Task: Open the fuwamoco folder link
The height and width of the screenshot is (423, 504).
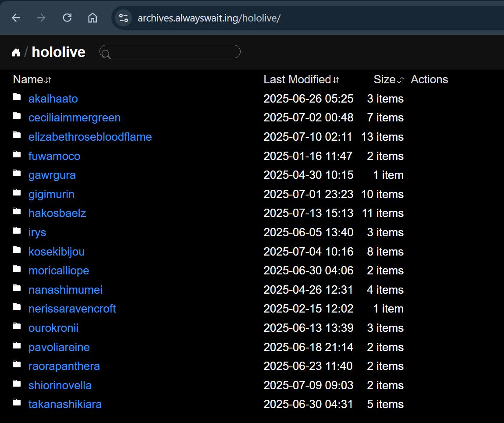Action: point(54,156)
